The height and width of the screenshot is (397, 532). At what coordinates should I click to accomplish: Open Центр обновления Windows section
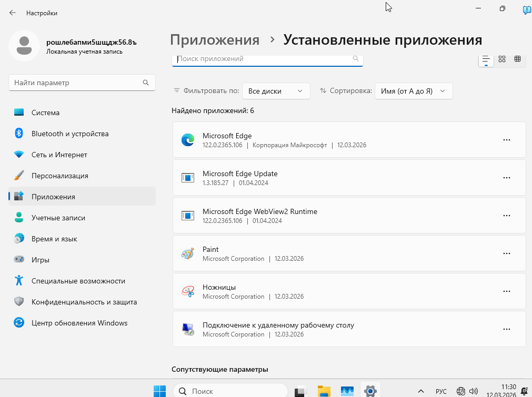tap(79, 323)
